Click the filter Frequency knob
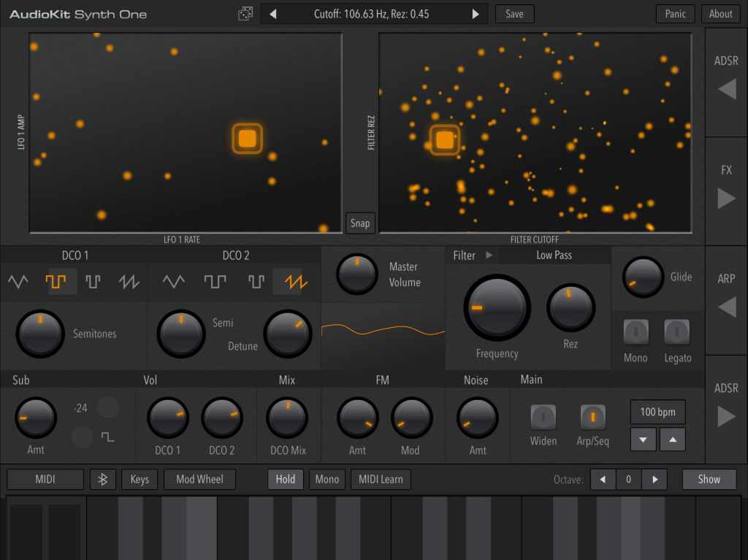The width and height of the screenshot is (748, 560). [x=497, y=308]
